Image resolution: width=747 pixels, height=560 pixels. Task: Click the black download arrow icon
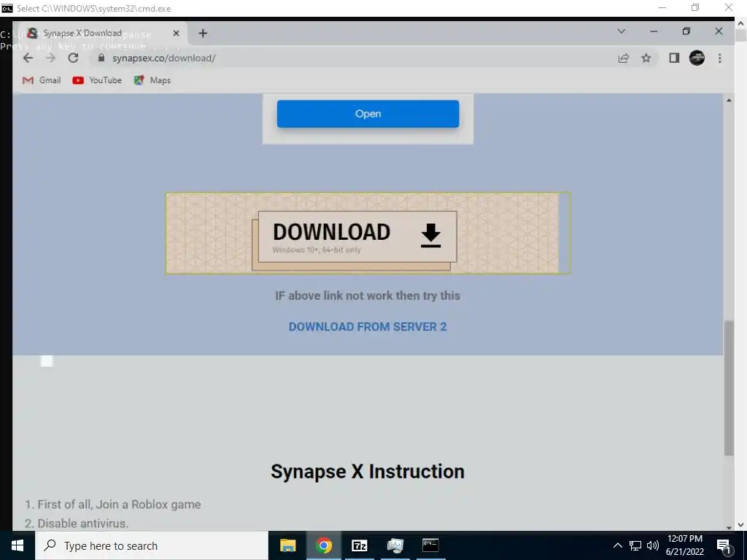430,236
